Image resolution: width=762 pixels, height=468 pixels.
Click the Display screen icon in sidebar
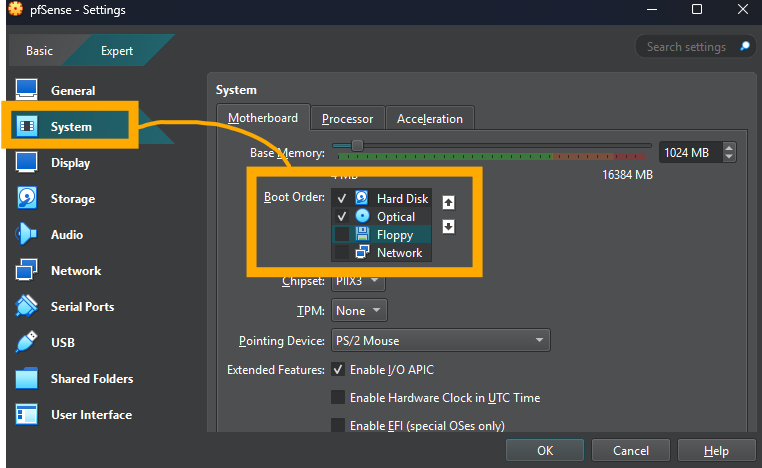coord(26,162)
